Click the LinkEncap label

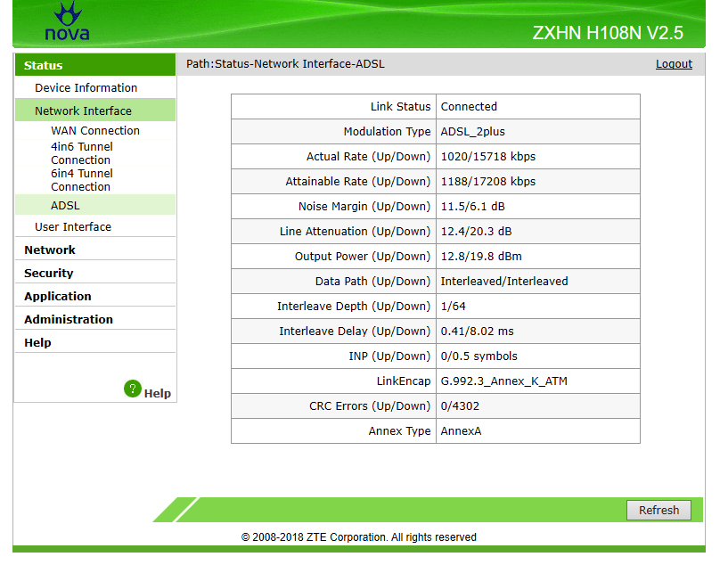pos(404,381)
